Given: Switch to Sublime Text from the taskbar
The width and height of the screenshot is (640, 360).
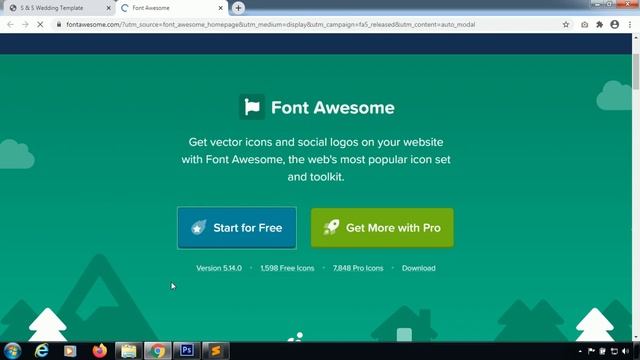Looking at the screenshot, I should click(x=216, y=351).
